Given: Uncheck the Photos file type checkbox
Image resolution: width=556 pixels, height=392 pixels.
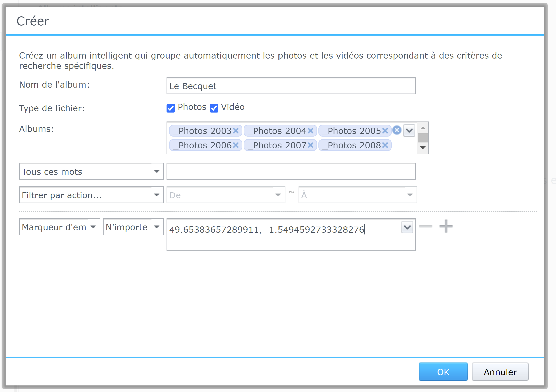Looking at the screenshot, I should [171, 108].
